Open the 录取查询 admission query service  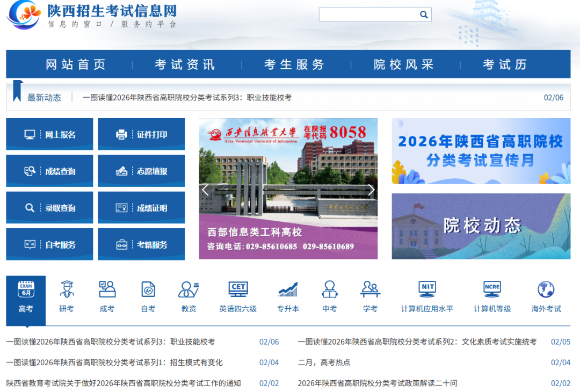[x=49, y=207]
